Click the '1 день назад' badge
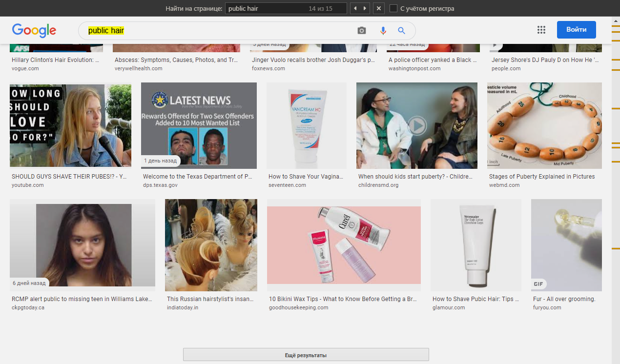Screen dimensions: 620x364 [160, 161]
